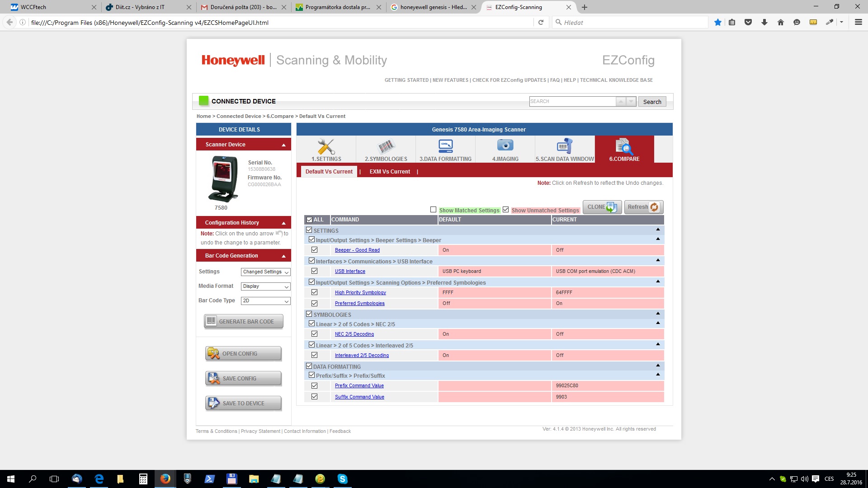Click the Save To Device button
Screen dimensions: 868x488
point(243,404)
